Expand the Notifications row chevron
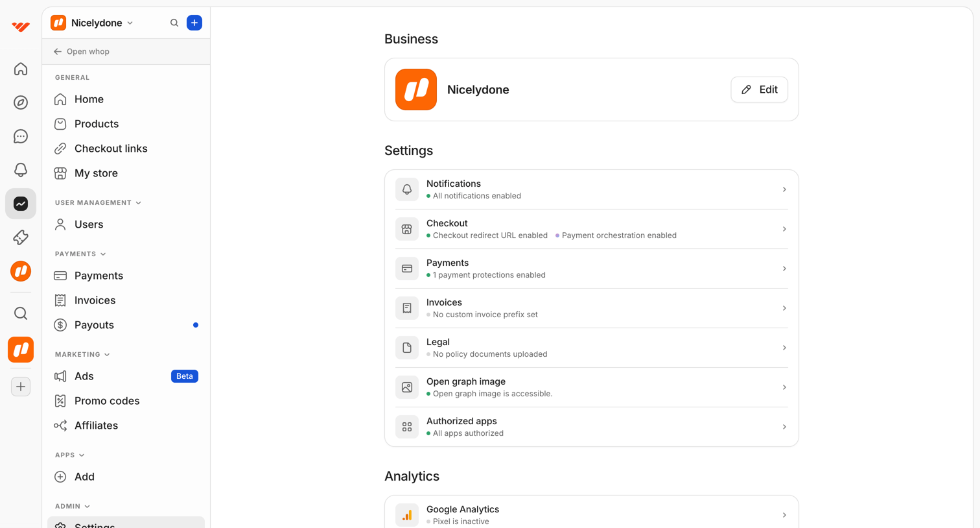The image size is (980, 528). 784,189
